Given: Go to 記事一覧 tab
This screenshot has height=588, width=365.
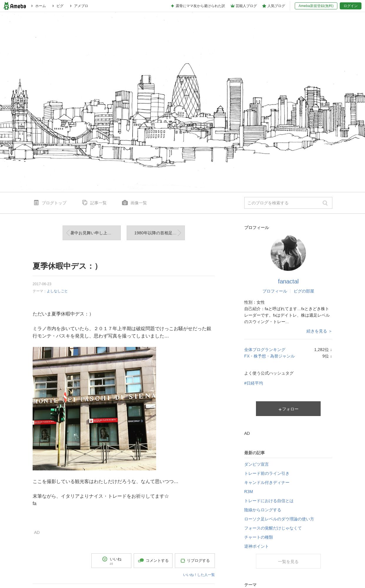Looking at the screenshot, I should click(x=94, y=203).
